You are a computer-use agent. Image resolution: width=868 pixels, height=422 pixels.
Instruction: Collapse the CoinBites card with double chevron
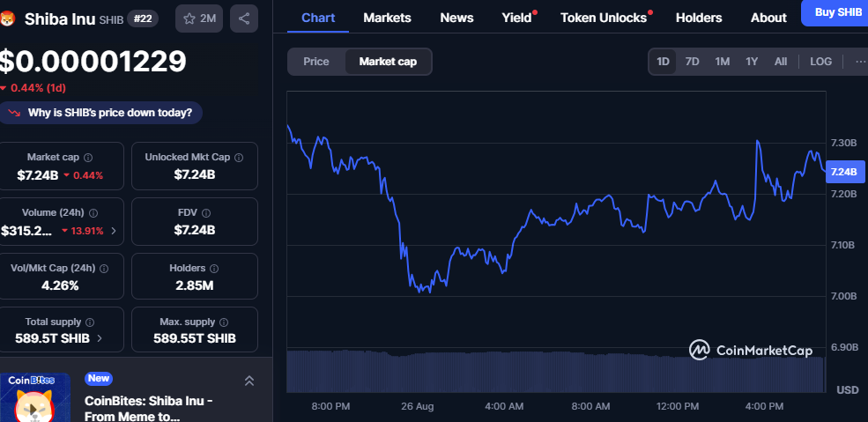(249, 381)
